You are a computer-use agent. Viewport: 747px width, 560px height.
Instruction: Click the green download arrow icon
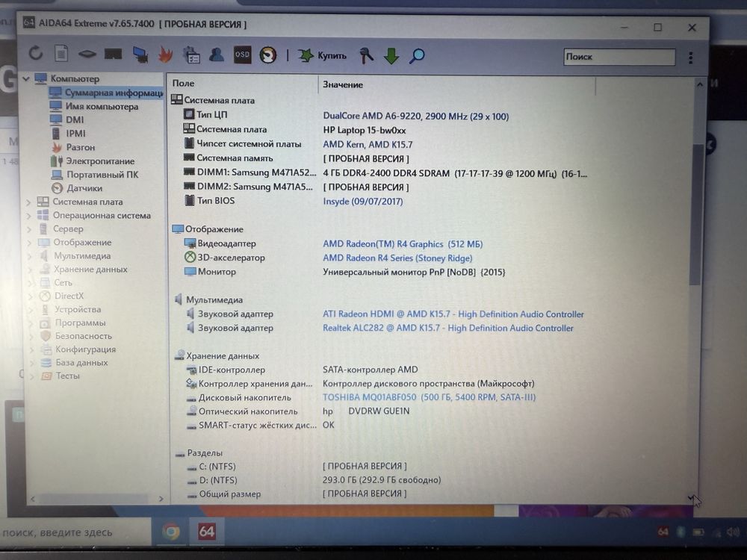coord(391,56)
